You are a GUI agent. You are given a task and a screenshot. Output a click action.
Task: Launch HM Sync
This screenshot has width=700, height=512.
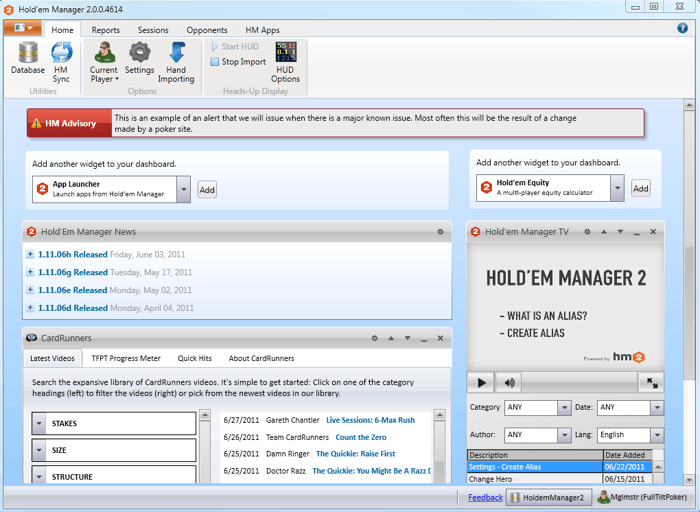coord(61,62)
